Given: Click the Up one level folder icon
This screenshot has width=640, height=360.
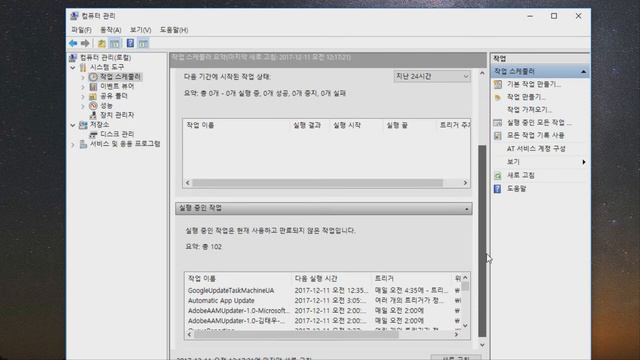Looking at the screenshot, I should [102, 43].
